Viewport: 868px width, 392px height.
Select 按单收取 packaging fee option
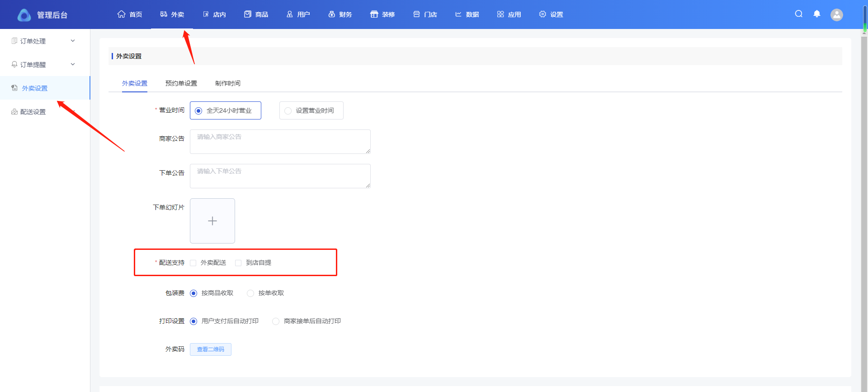point(250,293)
